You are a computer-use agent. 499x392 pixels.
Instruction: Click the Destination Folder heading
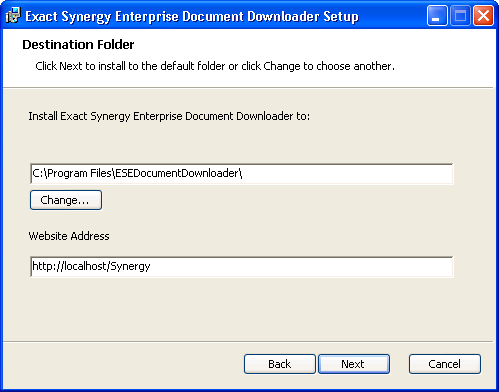78,45
